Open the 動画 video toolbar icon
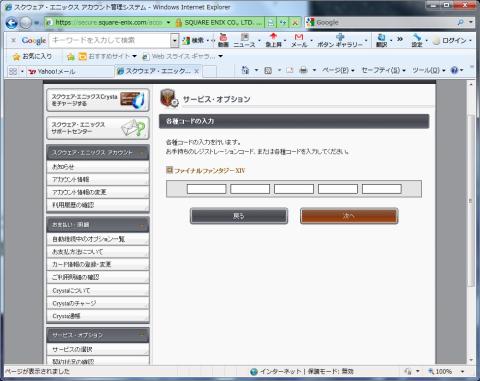Image resolution: width=480 pixels, height=381 pixels. coord(223,40)
